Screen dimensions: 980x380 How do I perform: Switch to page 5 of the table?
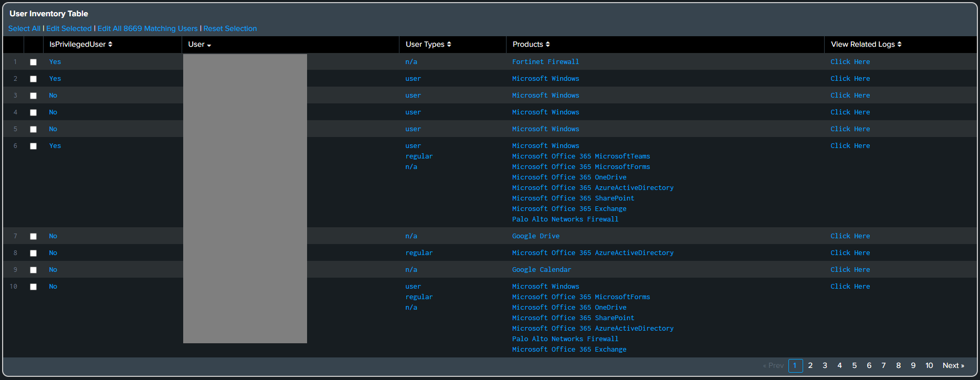point(855,366)
